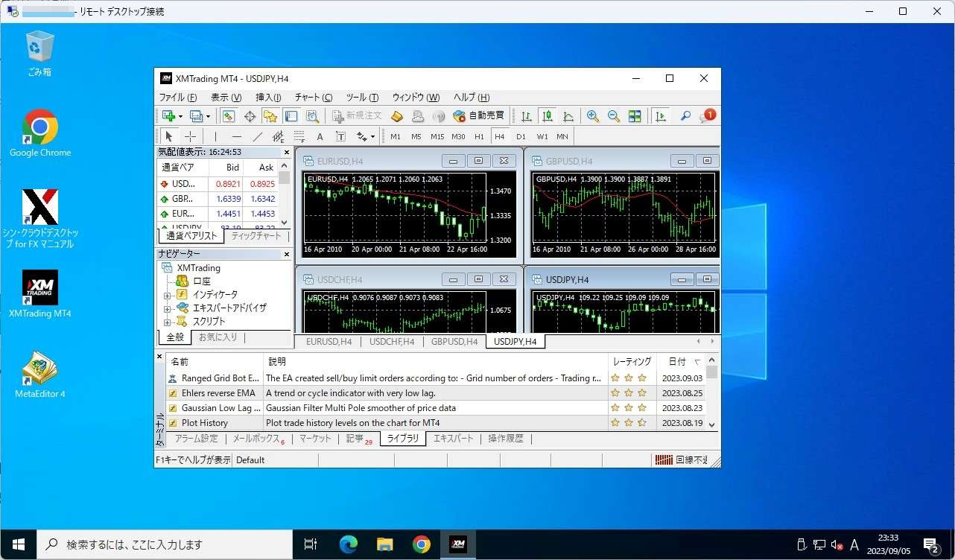This screenshot has height=560, width=955.
Task: Select the candlestick chart icon
Action: [x=548, y=116]
